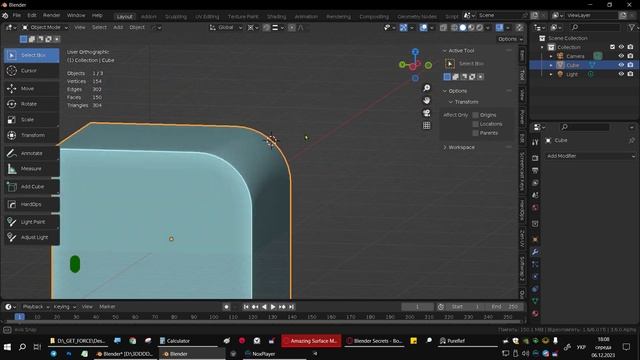The image size is (640, 360).
Task: Activate the HardOps tool
Action: pos(31,204)
